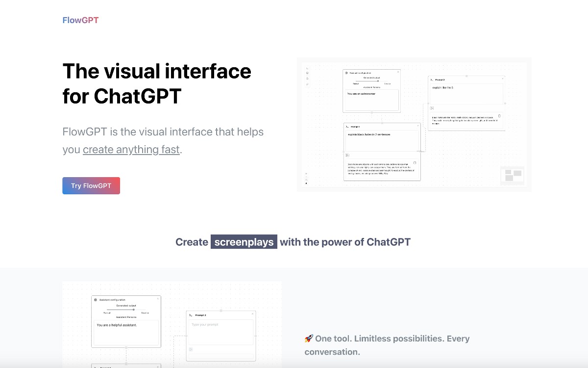Click the Try FlowGPT button
Viewport: 588px width, 368px height.
(x=91, y=185)
